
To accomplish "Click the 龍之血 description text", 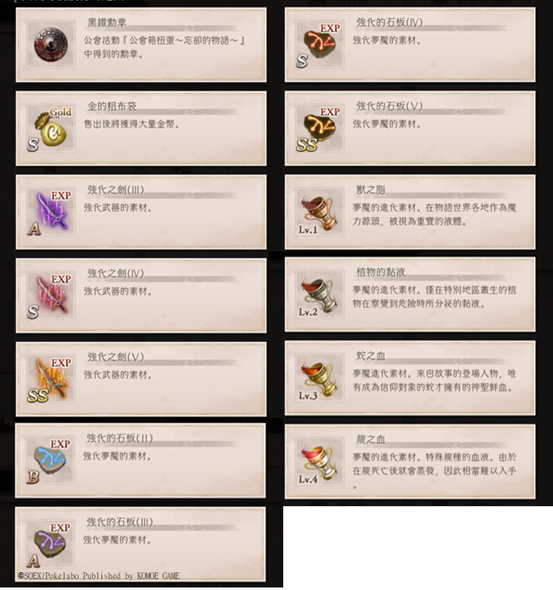I will coord(434,471).
